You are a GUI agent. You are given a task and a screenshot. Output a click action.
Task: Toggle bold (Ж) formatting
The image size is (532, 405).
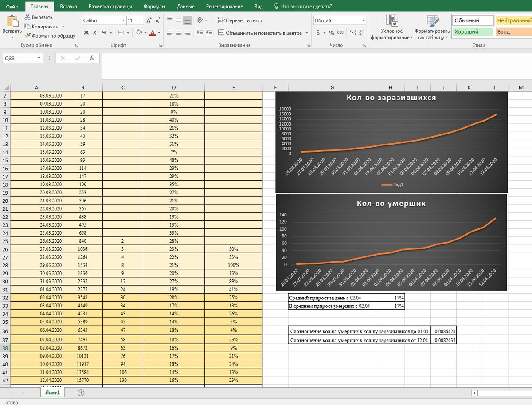tap(86, 32)
